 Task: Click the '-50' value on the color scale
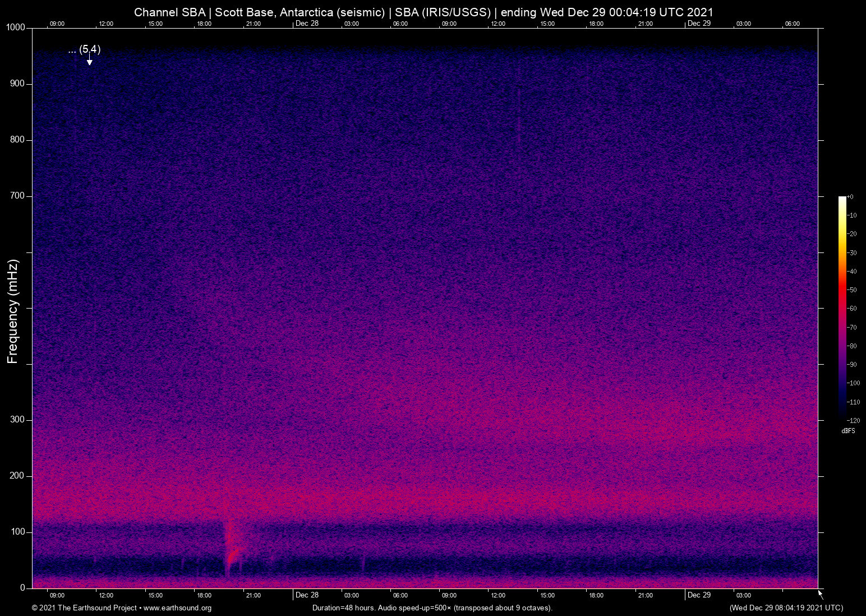tap(852, 290)
